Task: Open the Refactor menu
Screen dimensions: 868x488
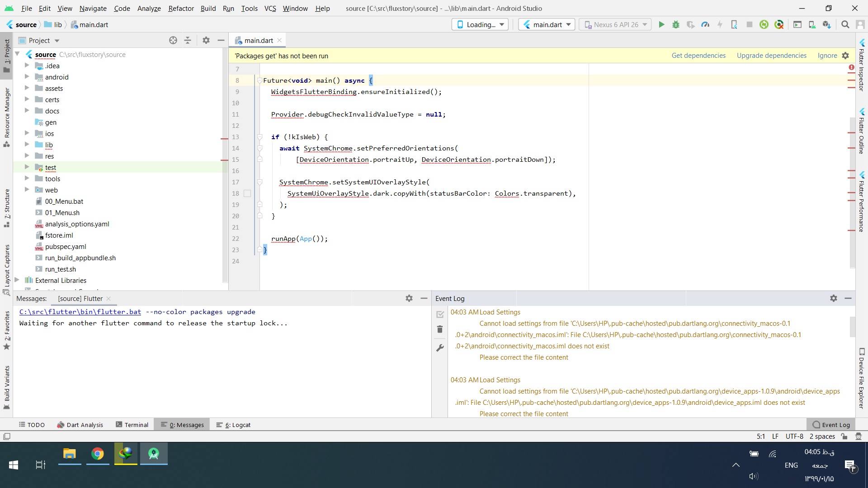Action: point(181,8)
